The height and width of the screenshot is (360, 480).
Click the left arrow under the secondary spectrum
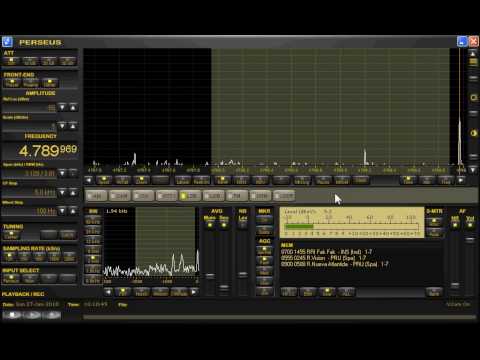point(108,292)
